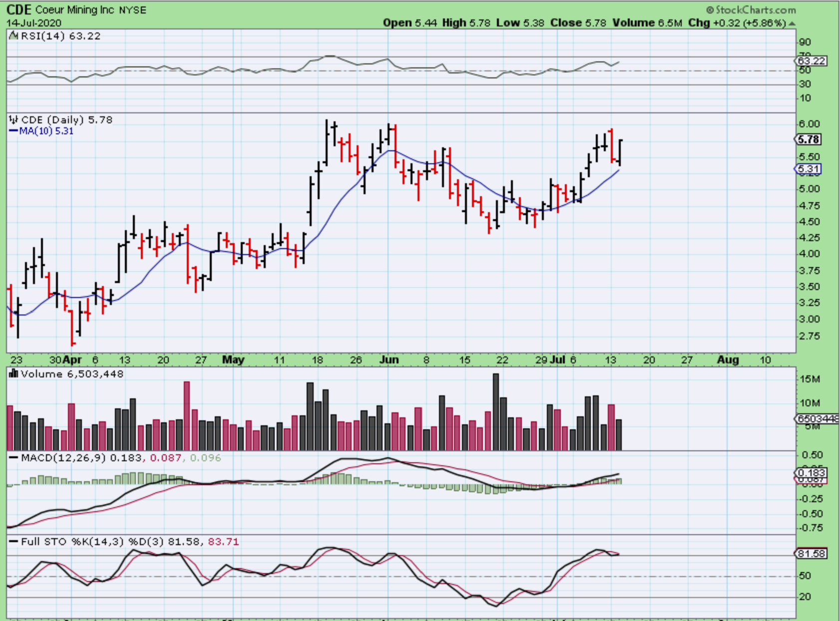Click the MA(10) 5.31 legend text
Image resolution: width=840 pixels, height=621 pixels.
pyautogui.click(x=46, y=131)
